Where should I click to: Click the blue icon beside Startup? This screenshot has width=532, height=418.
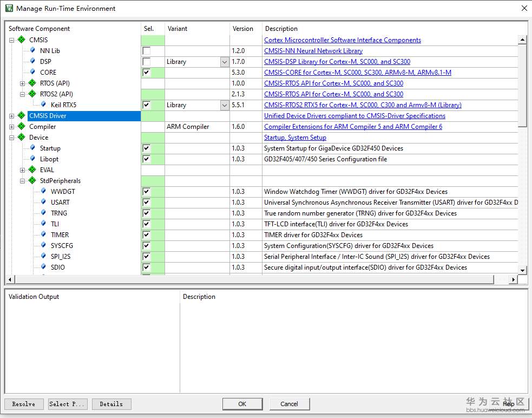[x=32, y=148]
